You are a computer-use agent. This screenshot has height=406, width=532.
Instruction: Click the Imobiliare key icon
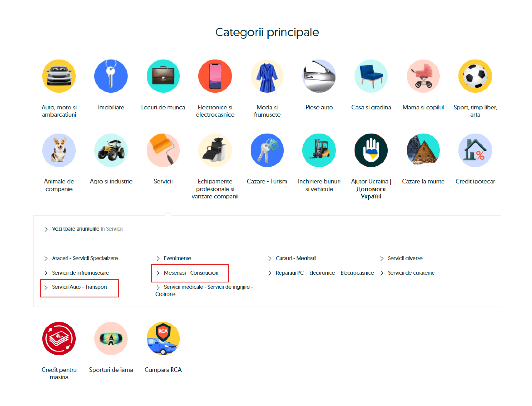click(x=111, y=76)
